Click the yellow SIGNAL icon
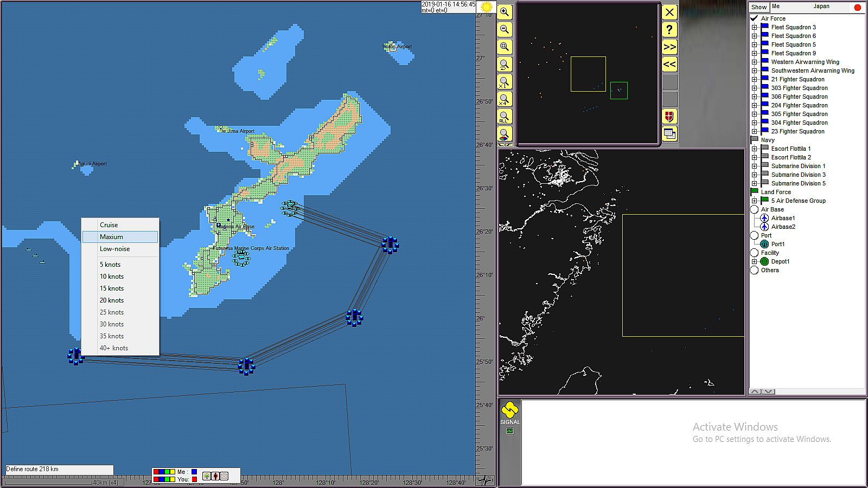The width and height of the screenshot is (868, 488). click(509, 411)
